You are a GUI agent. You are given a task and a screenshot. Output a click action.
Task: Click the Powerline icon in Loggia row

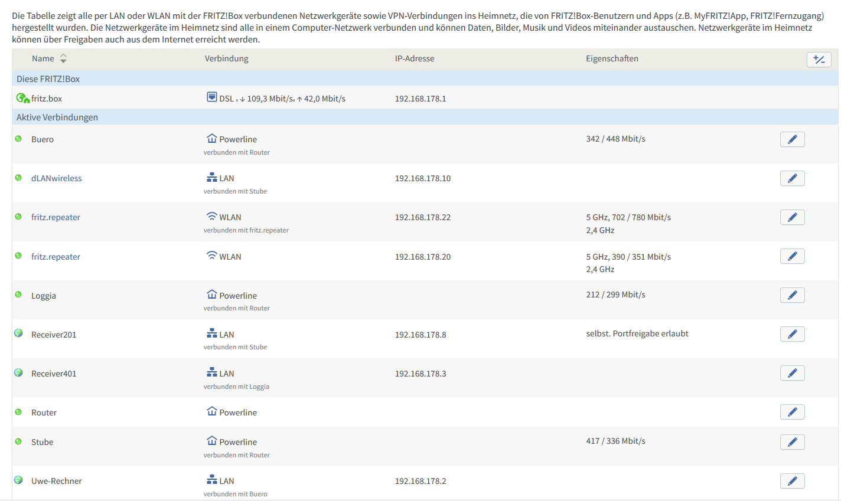point(212,294)
